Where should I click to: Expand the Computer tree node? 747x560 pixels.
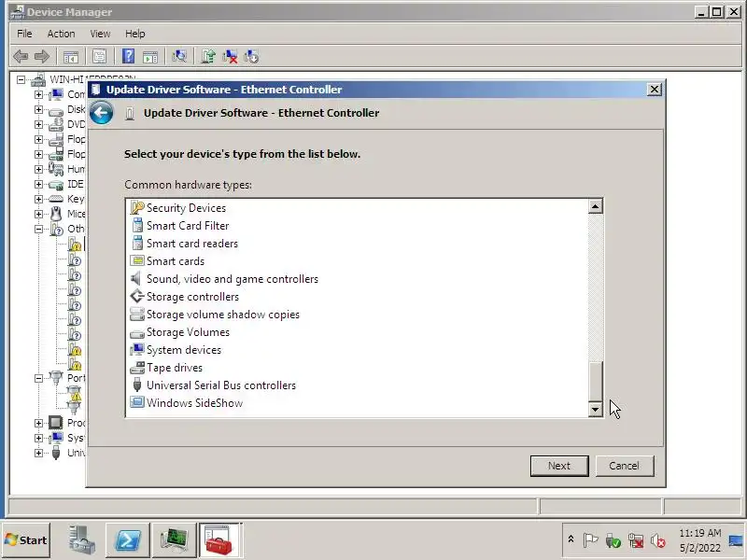click(x=38, y=94)
